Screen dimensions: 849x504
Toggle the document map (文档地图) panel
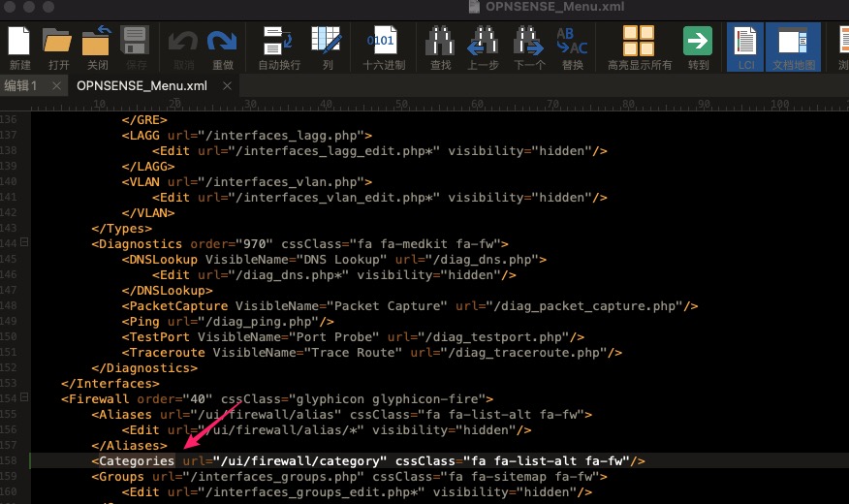click(x=793, y=43)
